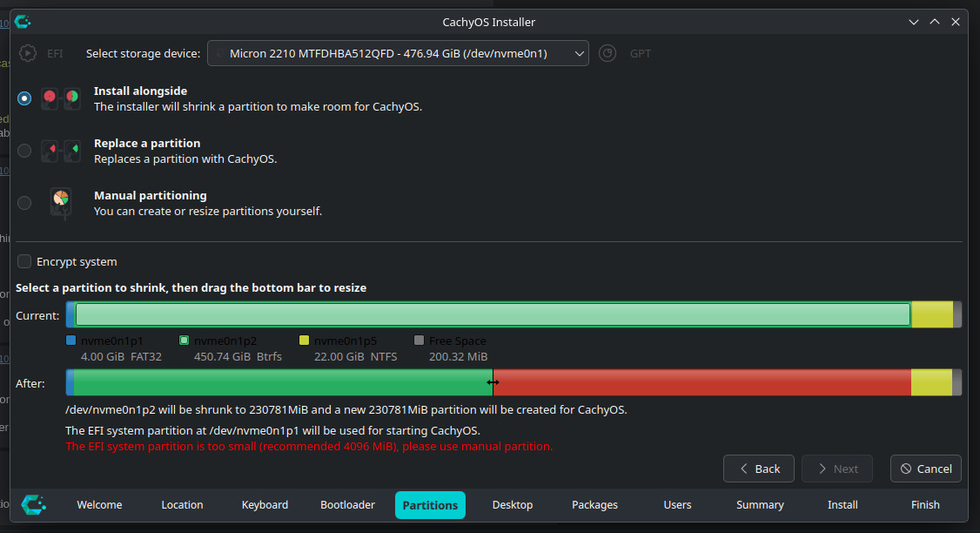Click the Cancel button
980x533 pixels.
(x=926, y=469)
